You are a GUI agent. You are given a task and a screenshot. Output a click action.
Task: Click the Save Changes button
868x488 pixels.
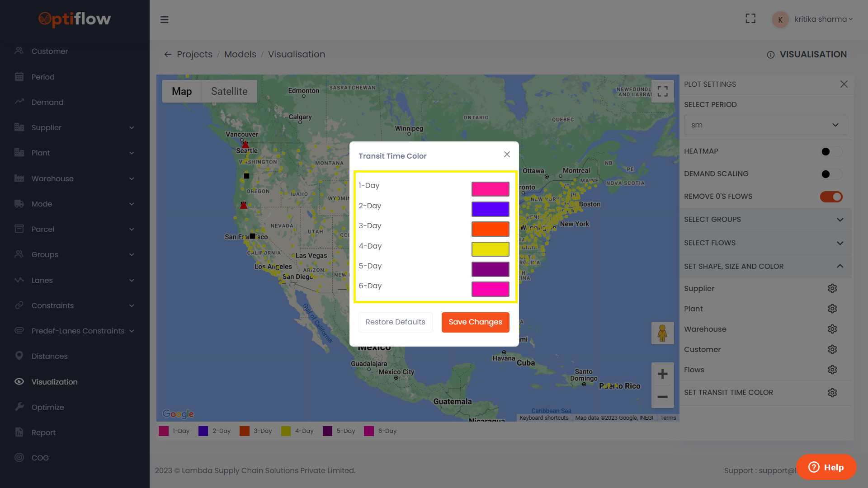tap(475, 322)
